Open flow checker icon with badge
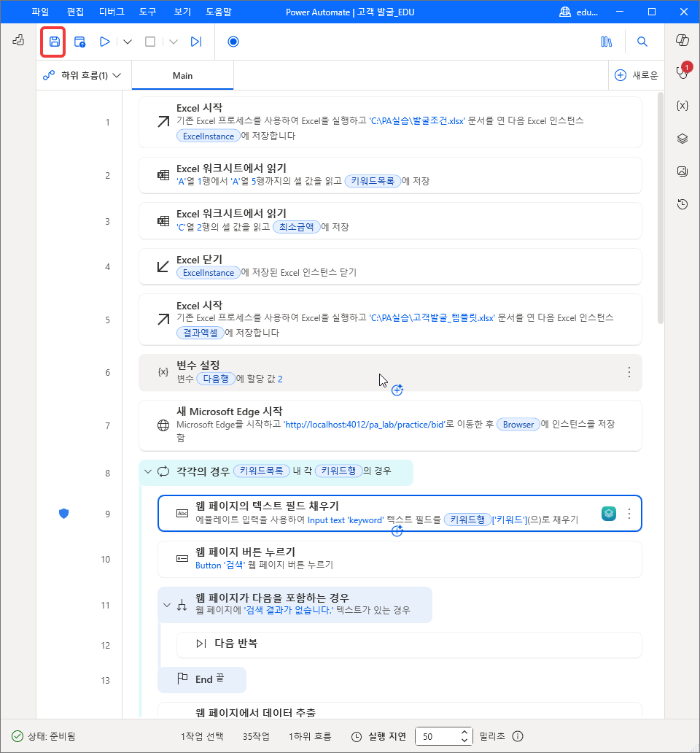The width and height of the screenshot is (700, 753). click(x=682, y=72)
